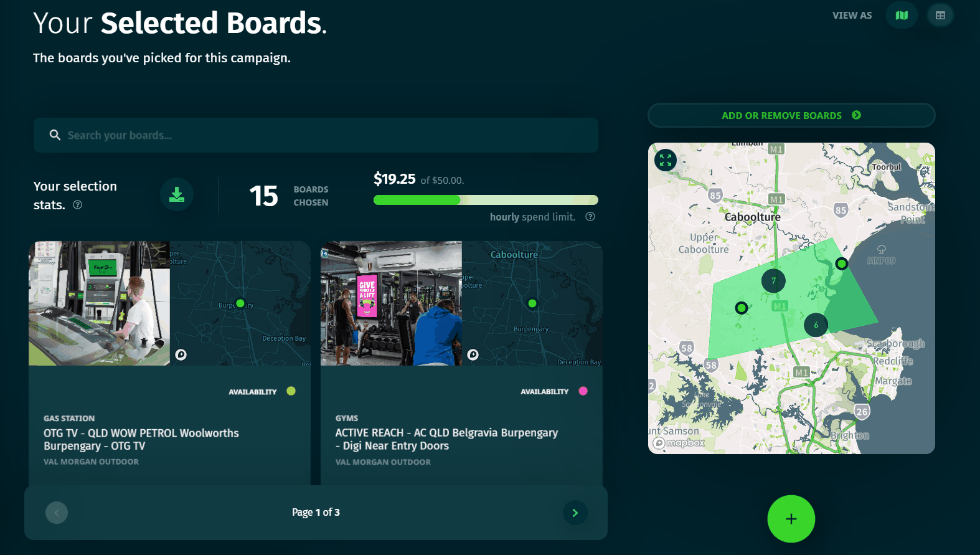Click the 'GYMS' category label
The height and width of the screenshot is (555, 980).
point(347,418)
